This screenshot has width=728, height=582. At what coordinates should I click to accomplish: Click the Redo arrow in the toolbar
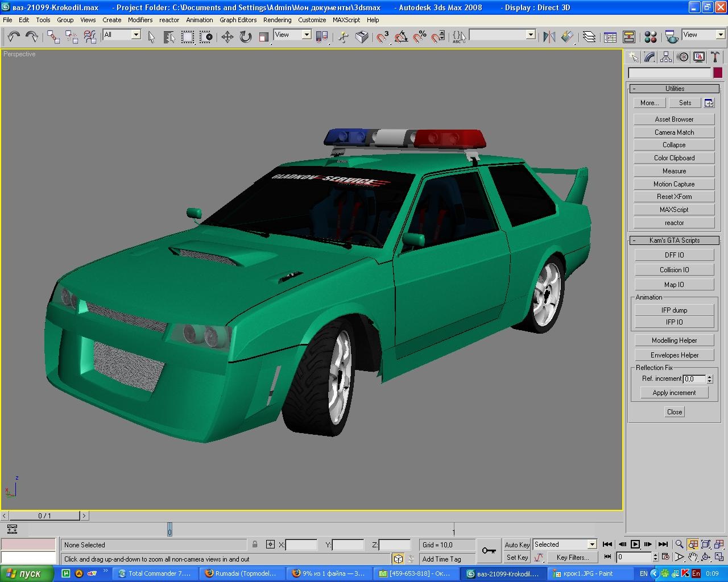(32, 37)
